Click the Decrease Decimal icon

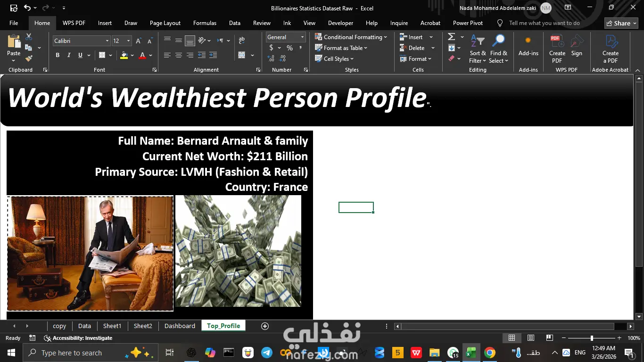pos(282,58)
